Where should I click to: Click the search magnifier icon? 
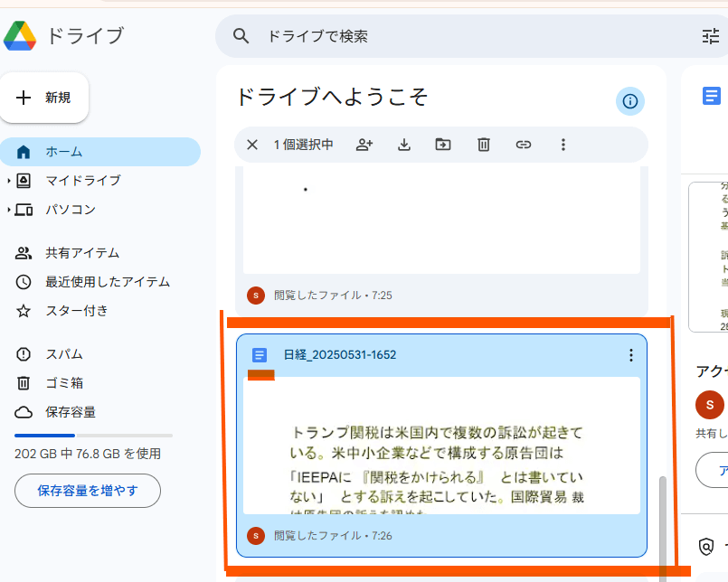(241, 36)
